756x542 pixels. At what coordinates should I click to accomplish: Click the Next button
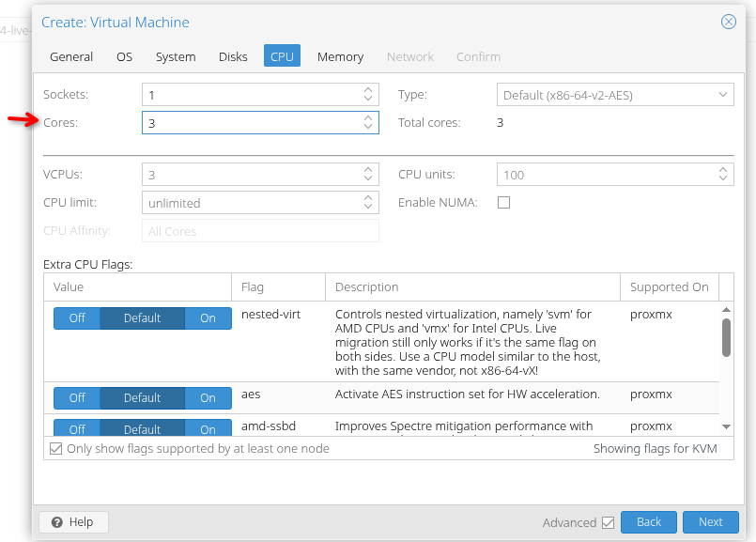click(x=711, y=522)
